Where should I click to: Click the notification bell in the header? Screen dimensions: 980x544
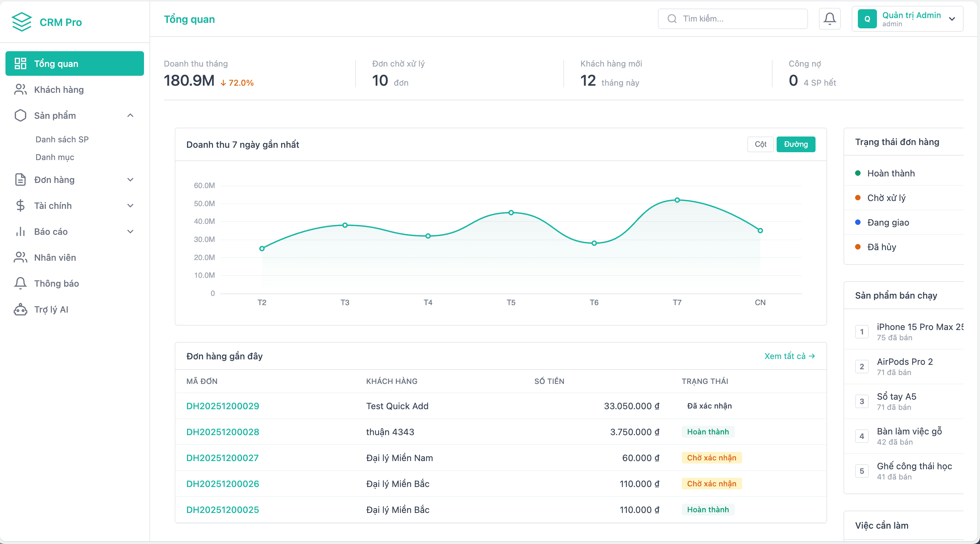829,19
